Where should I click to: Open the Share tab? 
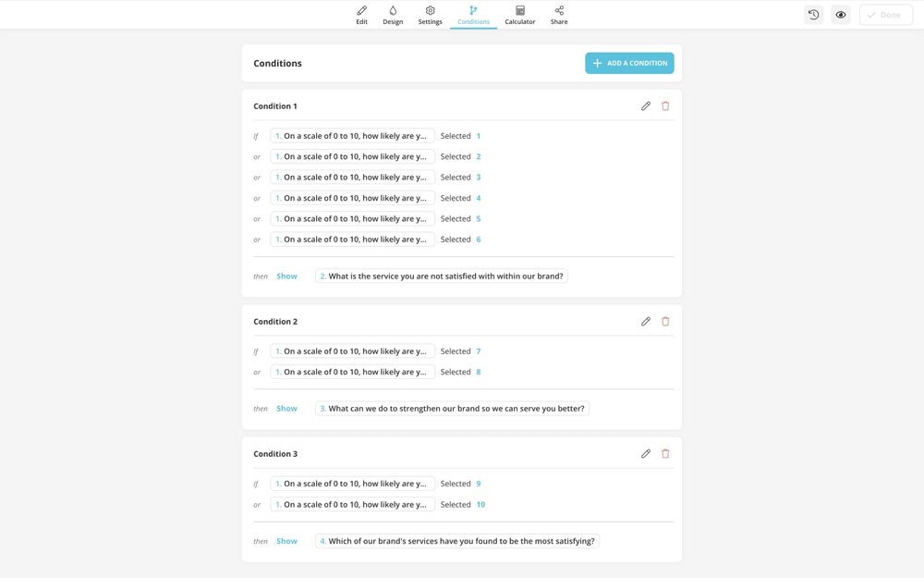559,15
